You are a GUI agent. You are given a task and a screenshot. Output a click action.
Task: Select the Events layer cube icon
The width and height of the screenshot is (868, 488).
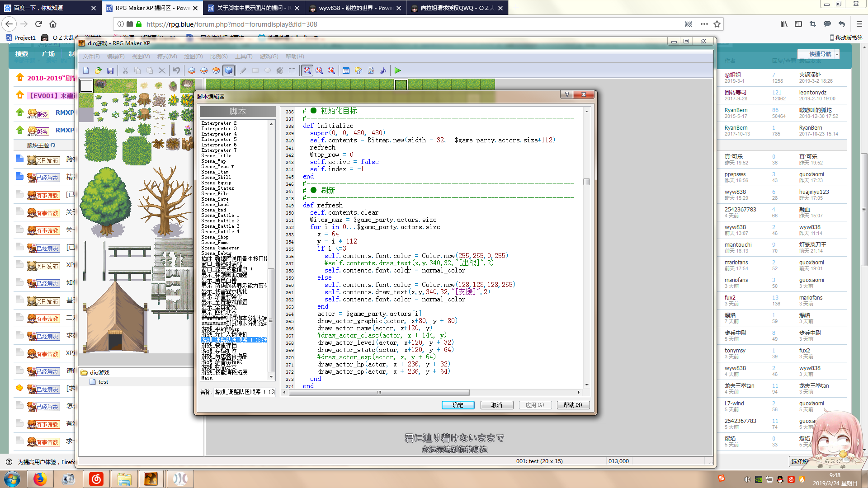click(228, 70)
